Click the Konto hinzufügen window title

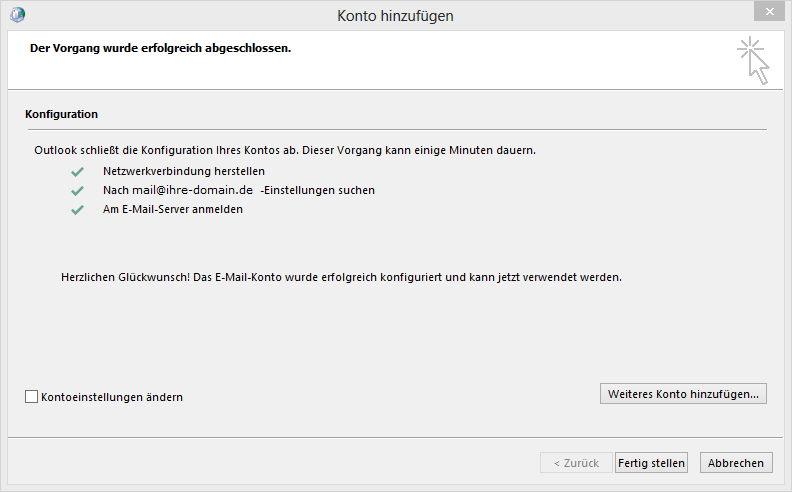click(x=395, y=16)
